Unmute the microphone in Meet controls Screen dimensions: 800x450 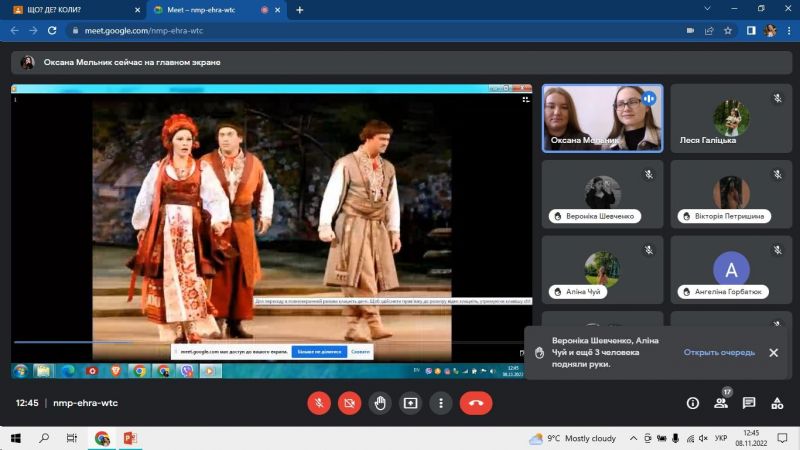click(x=319, y=403)
